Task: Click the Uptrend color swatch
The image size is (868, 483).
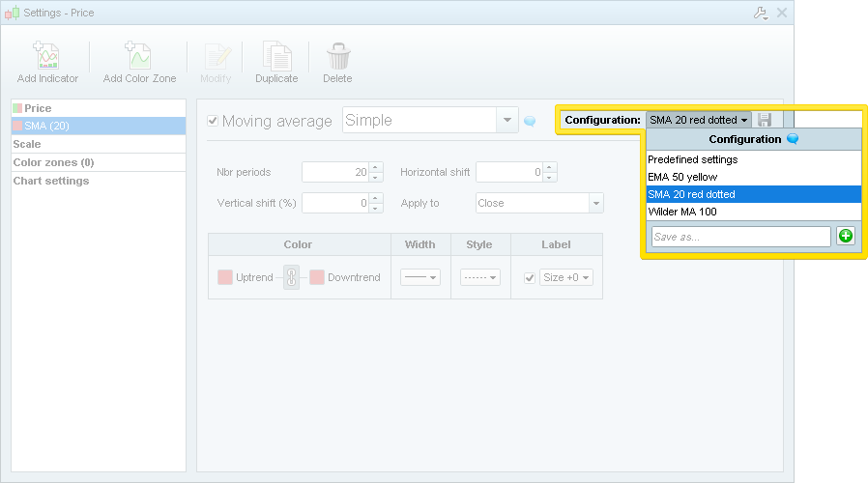Action: [x=225, y=277]
